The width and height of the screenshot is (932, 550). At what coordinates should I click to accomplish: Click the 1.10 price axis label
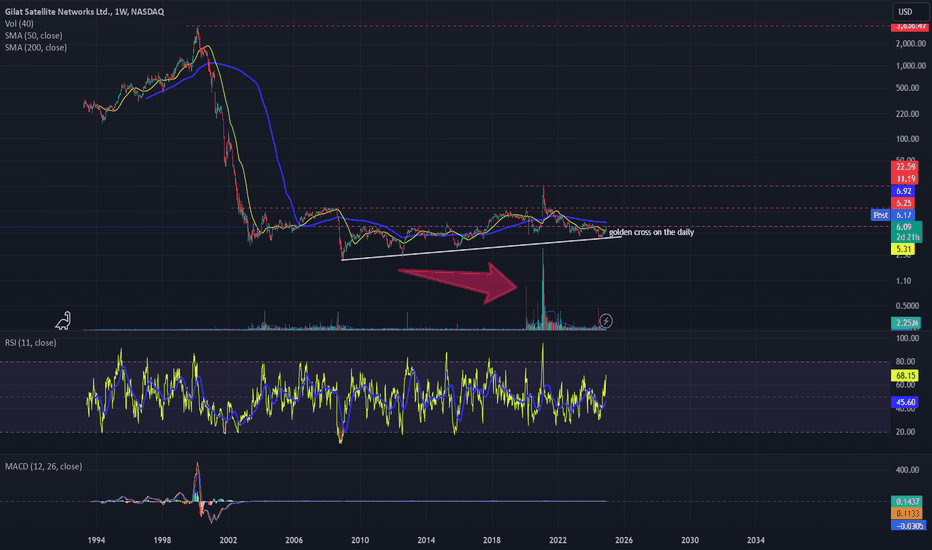pos(903,281)
